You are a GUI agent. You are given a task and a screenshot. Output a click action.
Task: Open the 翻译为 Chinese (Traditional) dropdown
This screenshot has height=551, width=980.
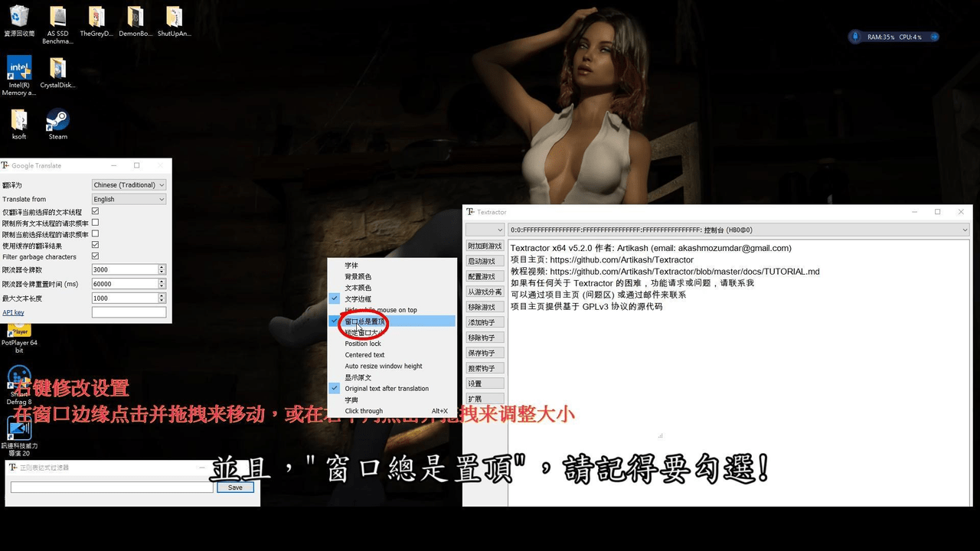pyautogui.click(x=129, y=184)
